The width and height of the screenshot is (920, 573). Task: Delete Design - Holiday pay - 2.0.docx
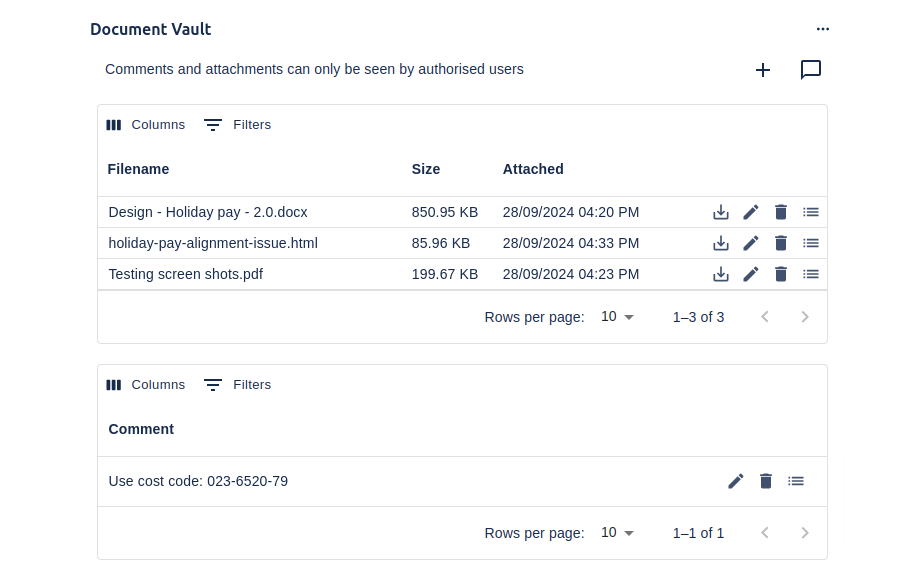pos(780,212)
